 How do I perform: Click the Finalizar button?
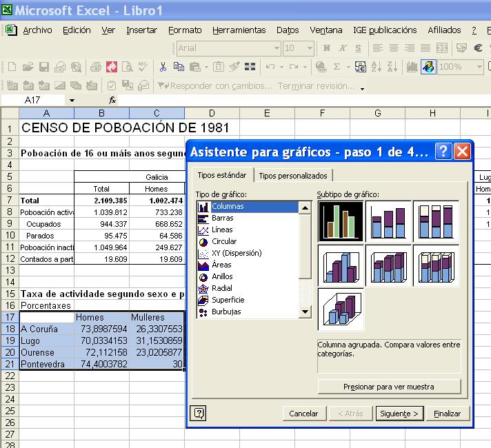(x=448, y=414)
